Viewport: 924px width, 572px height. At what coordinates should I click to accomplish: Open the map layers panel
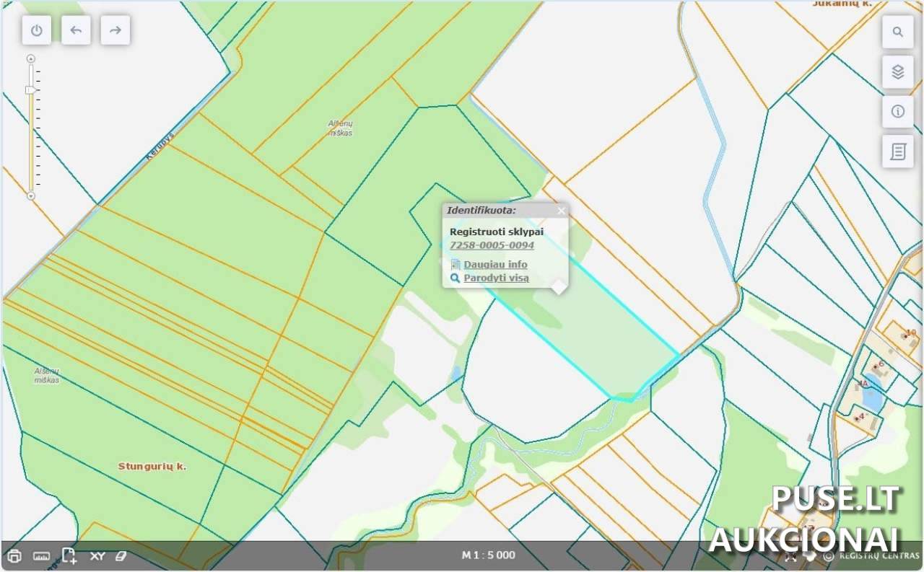point(898,72)
